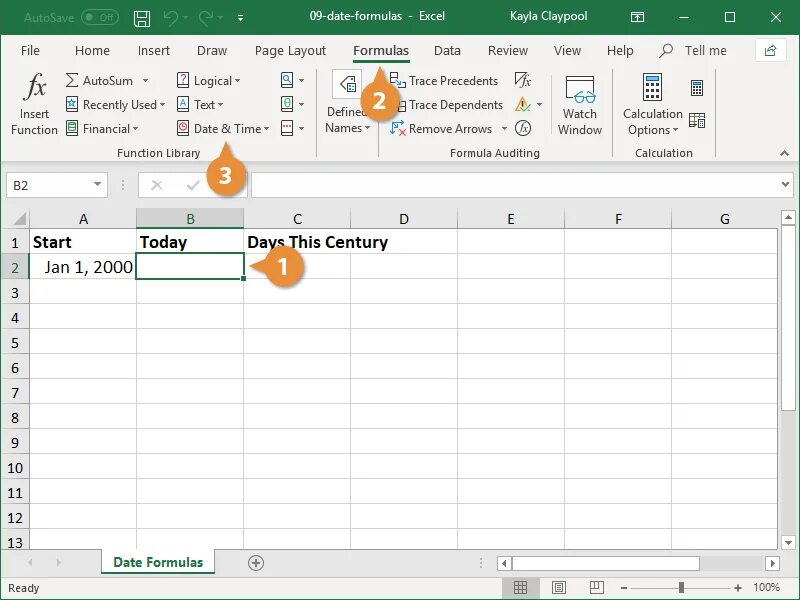Switch to the Data tab
This screenshot has width=800, height=600.
447,51
